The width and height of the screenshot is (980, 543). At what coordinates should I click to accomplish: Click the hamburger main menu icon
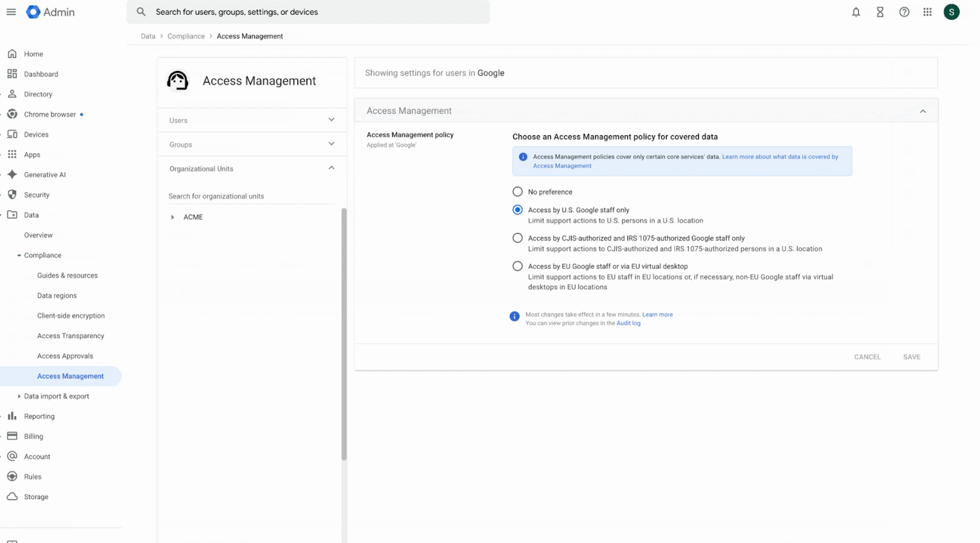11,12
